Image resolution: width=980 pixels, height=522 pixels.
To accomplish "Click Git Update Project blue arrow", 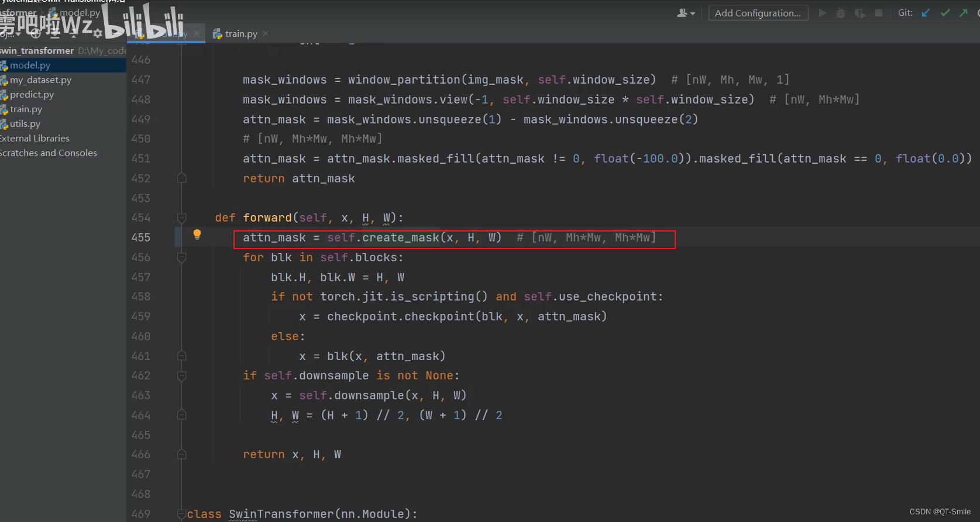I will pos(926,13).
